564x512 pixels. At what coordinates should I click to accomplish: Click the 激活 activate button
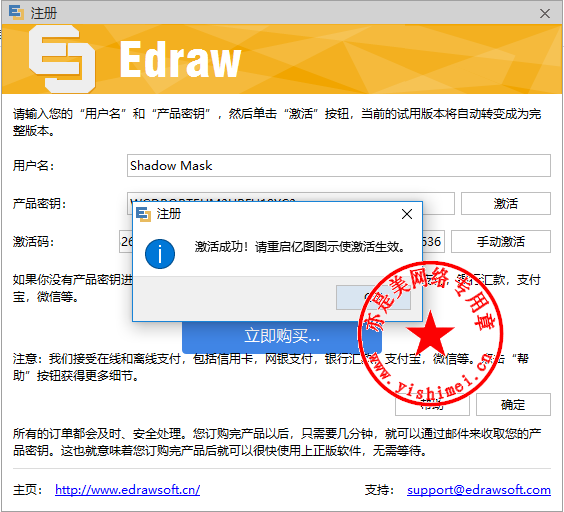pos(505,203)
